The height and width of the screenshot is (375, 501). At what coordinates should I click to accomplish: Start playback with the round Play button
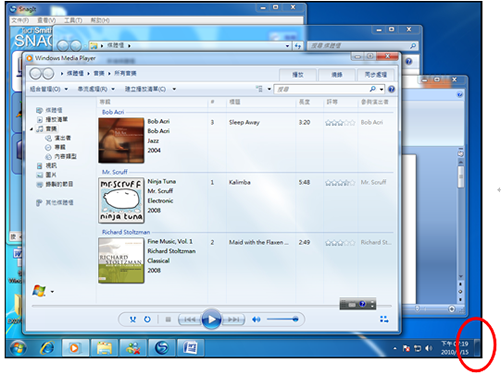(x=211, y=319)
